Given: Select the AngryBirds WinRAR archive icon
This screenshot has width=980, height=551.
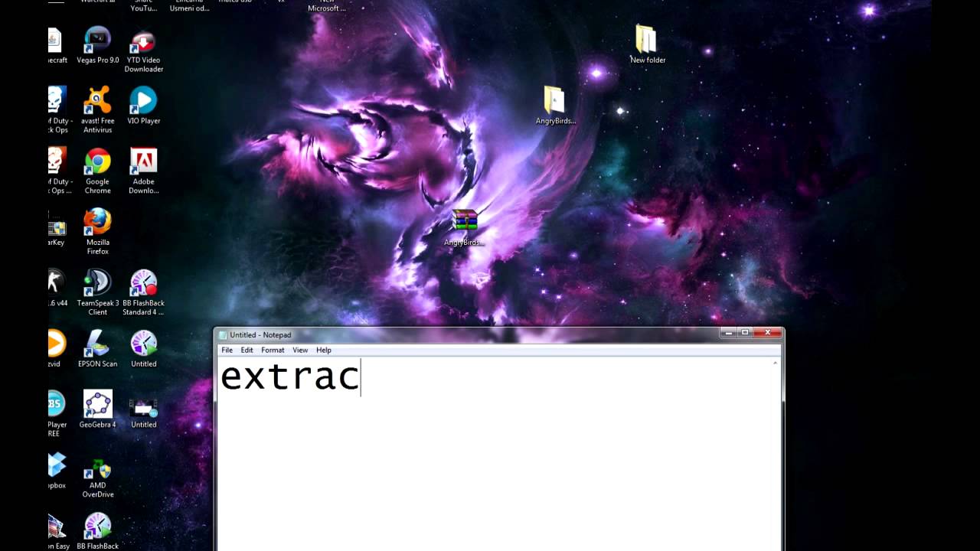Looking at the screenshot, I should [464, 227].
